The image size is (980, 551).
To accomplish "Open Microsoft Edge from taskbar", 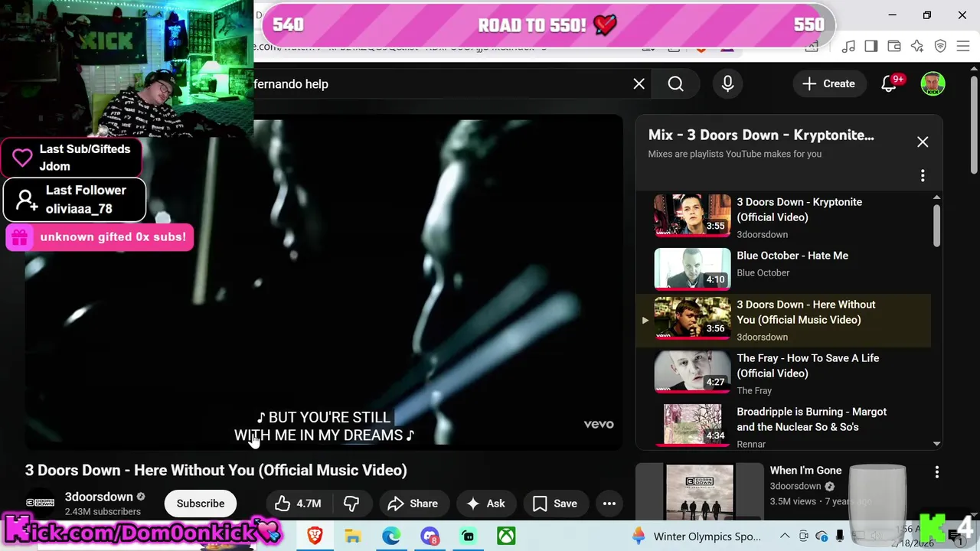I will 391,536.
